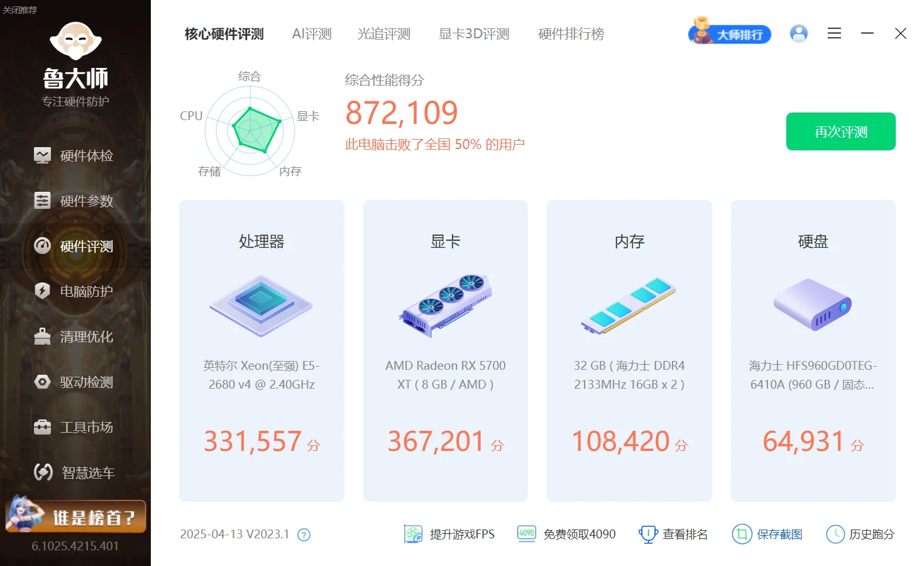This screenshot has height=566, width=924.
Task: Open the 显卡3D评测 tab
Action: click(x=473, y=34)
